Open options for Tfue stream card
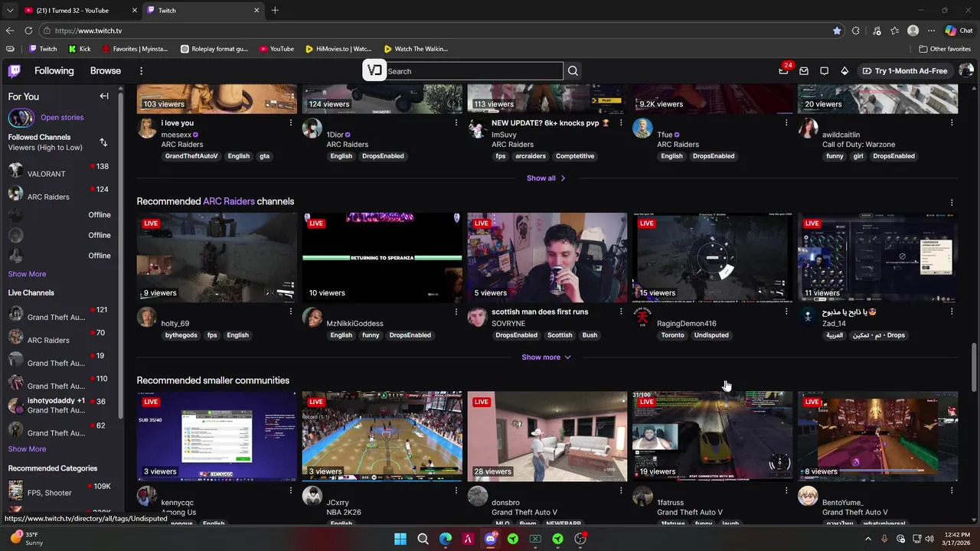Viewport: 980px width, 551px height. tap(786, 122)
